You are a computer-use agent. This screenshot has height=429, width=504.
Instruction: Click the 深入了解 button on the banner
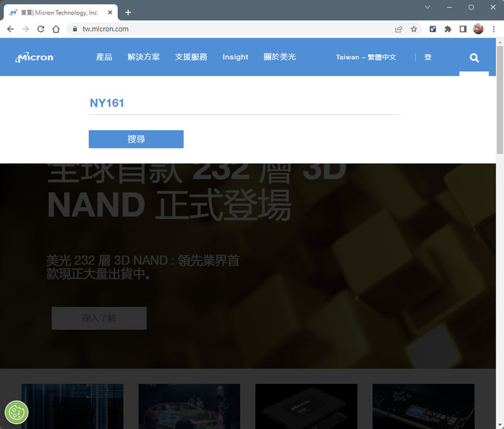pyautogui.click(x=99, y=318)
